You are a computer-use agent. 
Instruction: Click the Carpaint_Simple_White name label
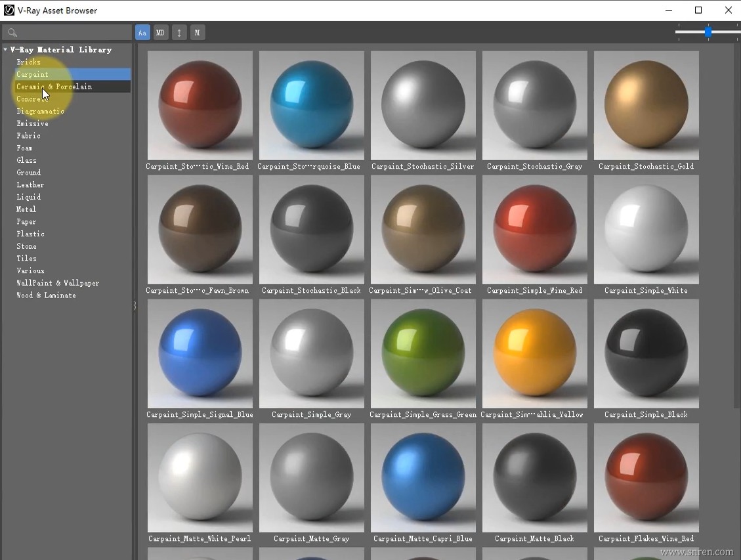click(646, 291)
